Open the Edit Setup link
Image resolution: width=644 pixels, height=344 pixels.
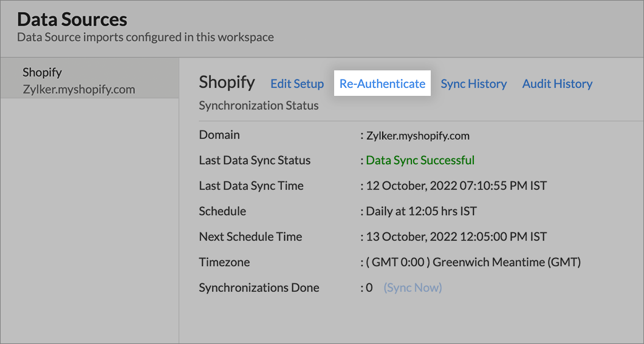pyautogui.click(x=297, y=84)
